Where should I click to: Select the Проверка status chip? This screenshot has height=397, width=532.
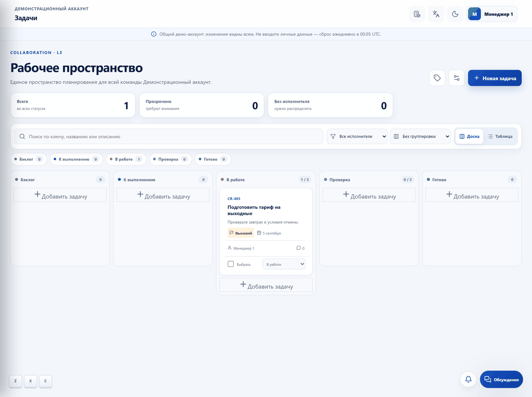[x=171, y=159]
